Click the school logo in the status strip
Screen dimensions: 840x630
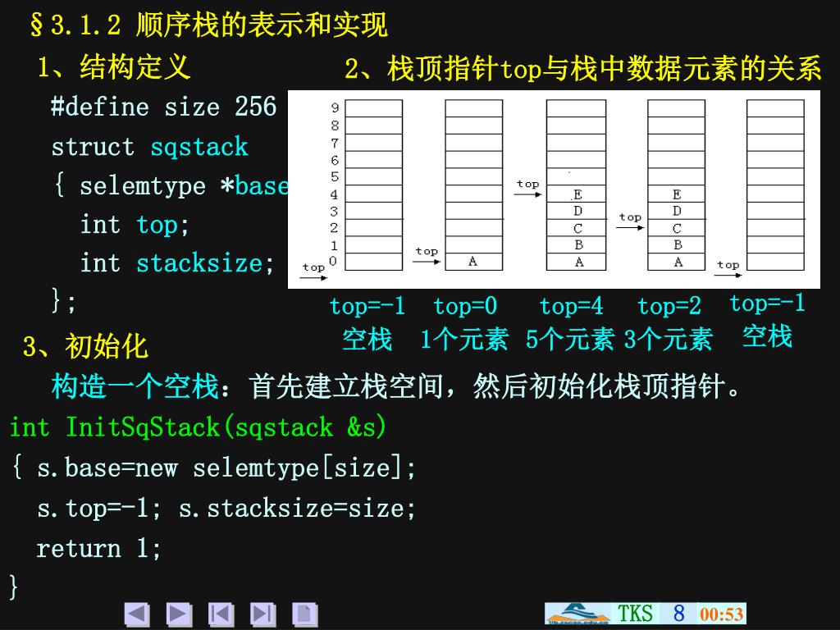(577, 614)
